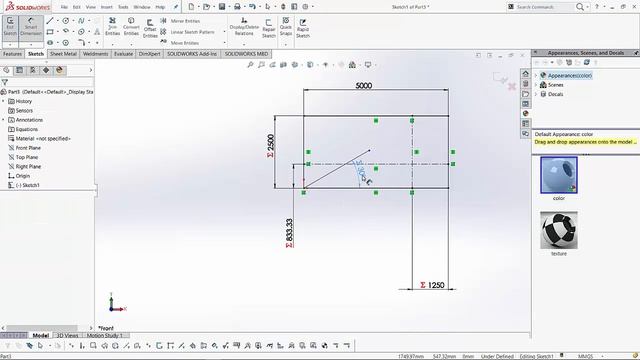Toggle the Rapid Sketch tool
This screenshot has height=360, width=640.
[303, 28]
